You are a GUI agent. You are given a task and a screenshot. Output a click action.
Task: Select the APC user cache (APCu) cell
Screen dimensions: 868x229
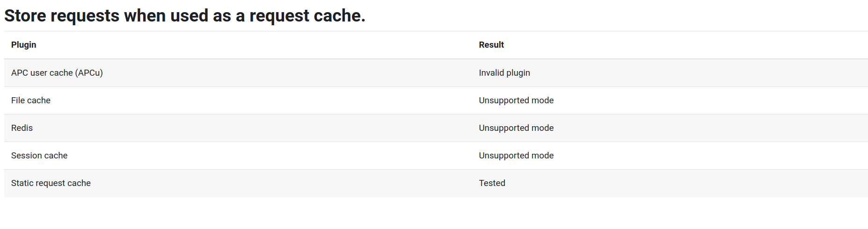pos(57,73)
